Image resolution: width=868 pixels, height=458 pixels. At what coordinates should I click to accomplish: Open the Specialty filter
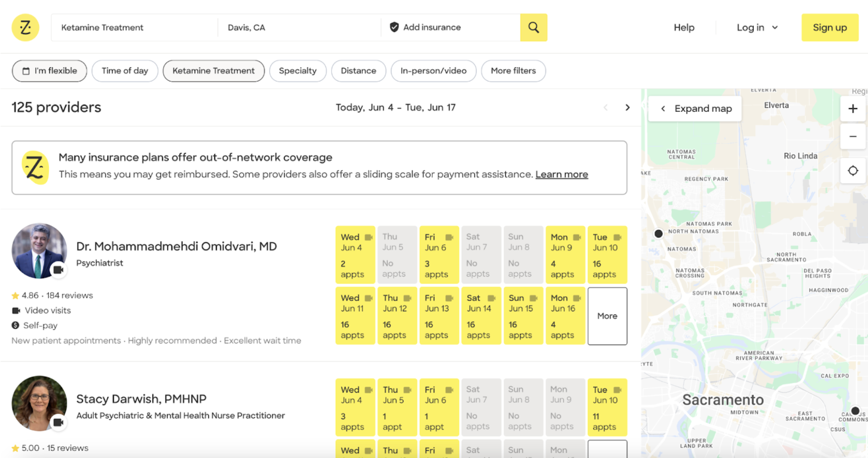click(298, 71)
